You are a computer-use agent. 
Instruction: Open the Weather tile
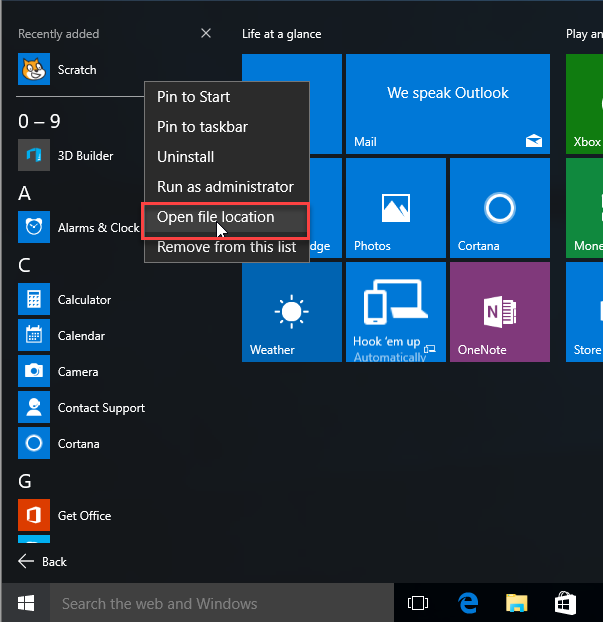point(292,312)
